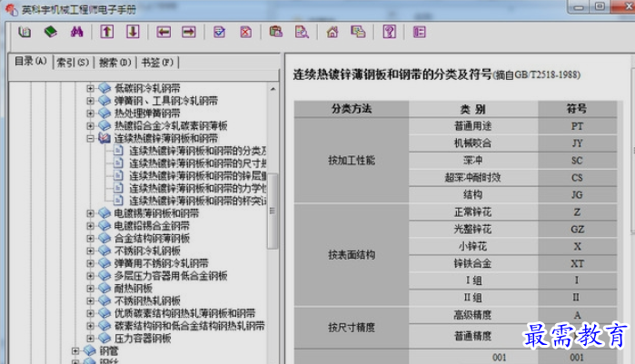
Task: Click the 分类方法 table header
Action: tap(352, 109)
